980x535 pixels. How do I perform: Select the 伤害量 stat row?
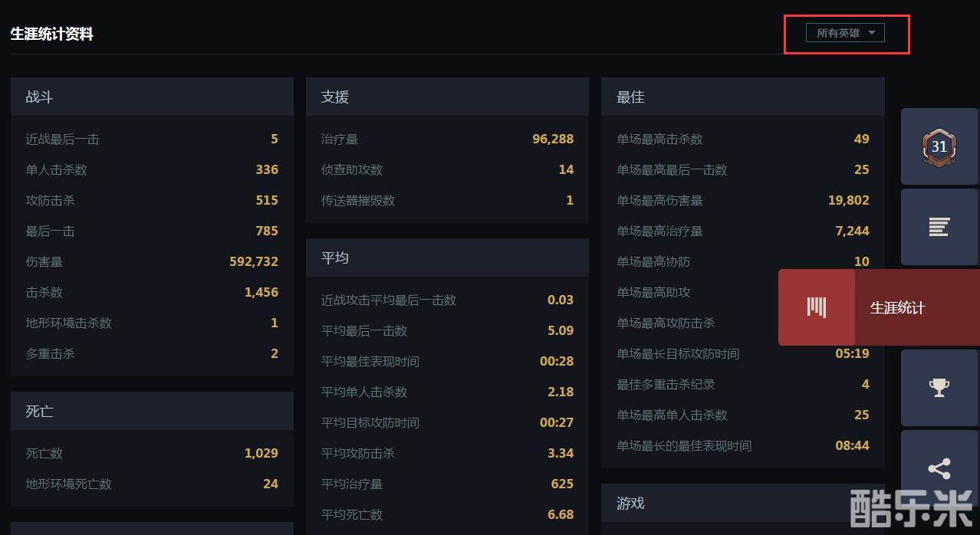(152, 261)
